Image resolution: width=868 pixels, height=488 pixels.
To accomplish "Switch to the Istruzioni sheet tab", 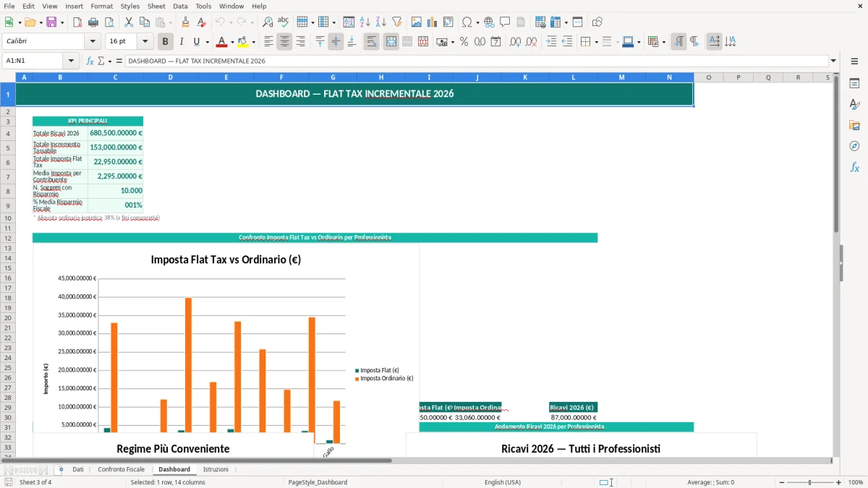I will pos(216,470).
